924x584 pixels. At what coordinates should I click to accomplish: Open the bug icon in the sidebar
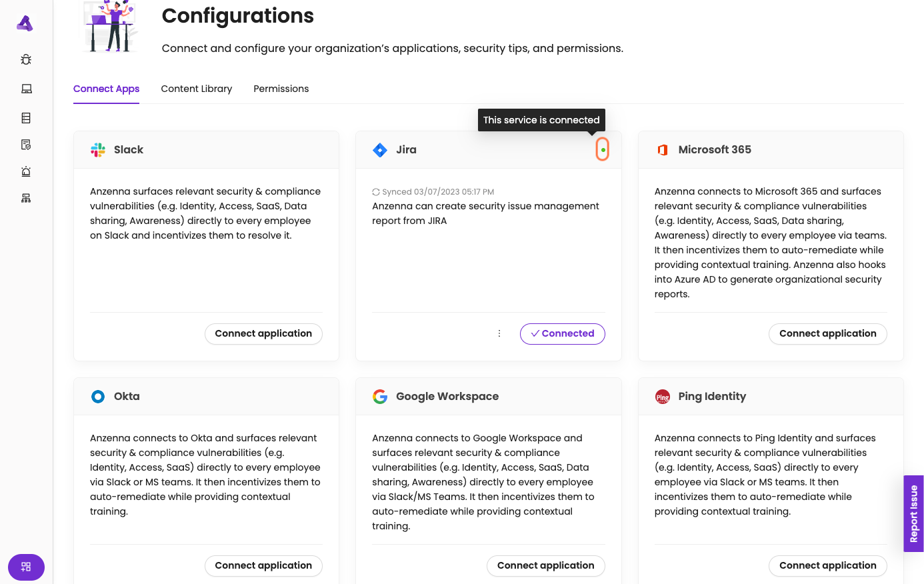(26, 59)
